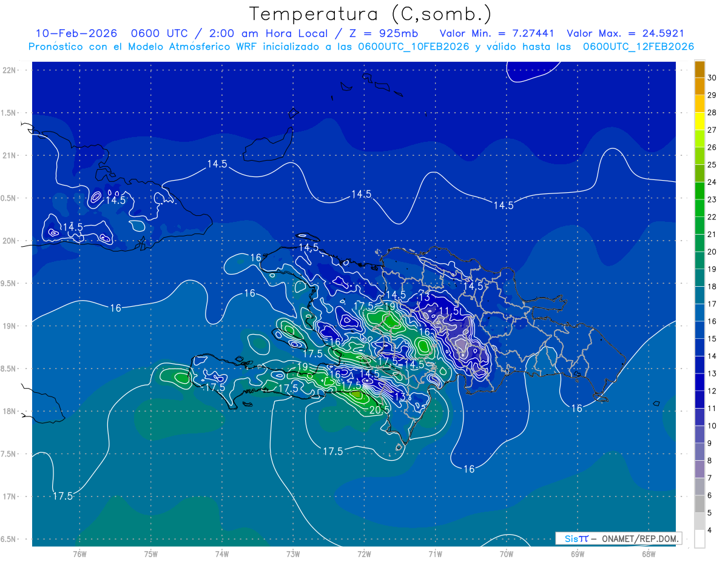
Task: Click the number 23 on the color scale
Action: tap(712, 199)
